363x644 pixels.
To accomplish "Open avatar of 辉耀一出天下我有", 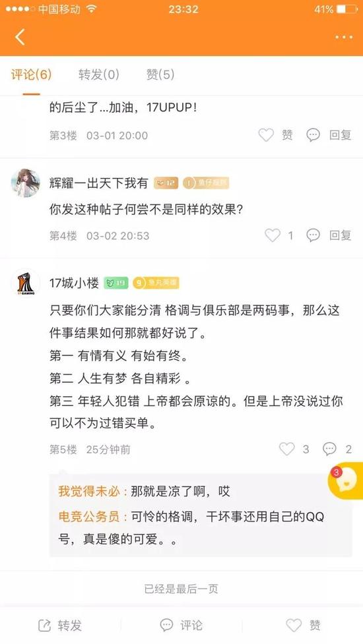I will coord(26,183).
